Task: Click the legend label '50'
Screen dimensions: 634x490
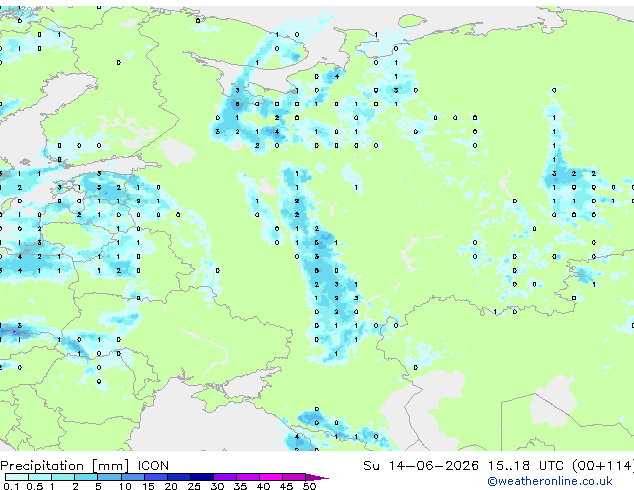Action: click(310, 486)
